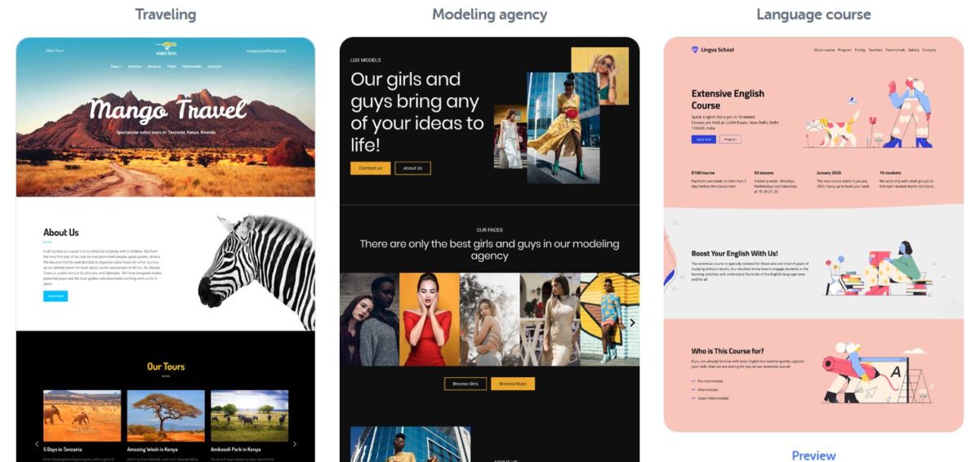Open Teachers in Lingva School navigation
This screenshot has height=462, width=980.
click(875, 50)
